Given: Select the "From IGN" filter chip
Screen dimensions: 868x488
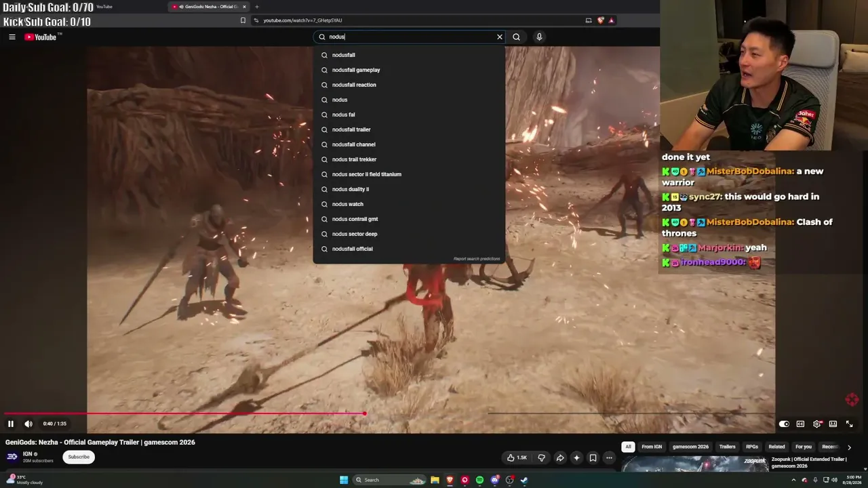Looking at the screenshot, I should [652, 447].
